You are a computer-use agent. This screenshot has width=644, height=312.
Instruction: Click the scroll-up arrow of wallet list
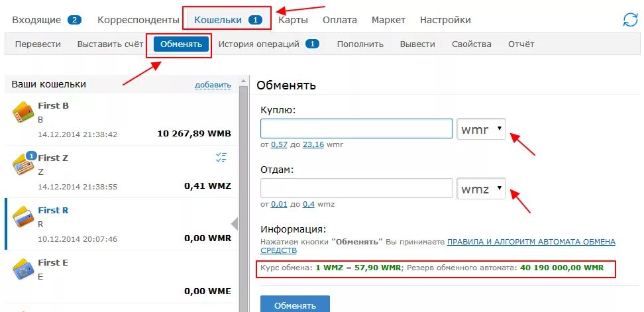(244, 80)
